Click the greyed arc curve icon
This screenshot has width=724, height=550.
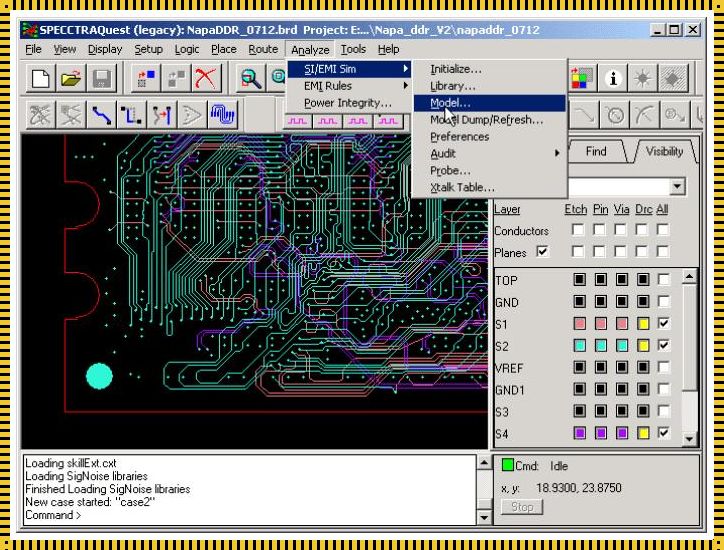[645, 115]
